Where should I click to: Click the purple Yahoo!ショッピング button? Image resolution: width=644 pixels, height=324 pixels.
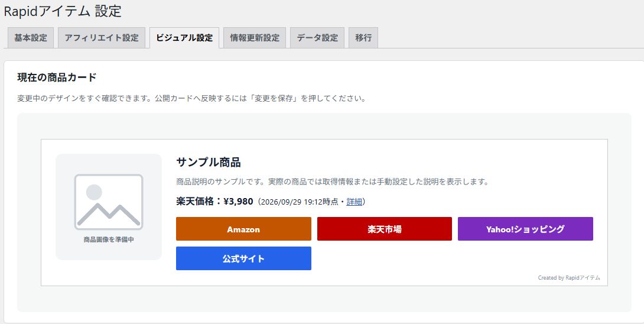click(525, 229)
